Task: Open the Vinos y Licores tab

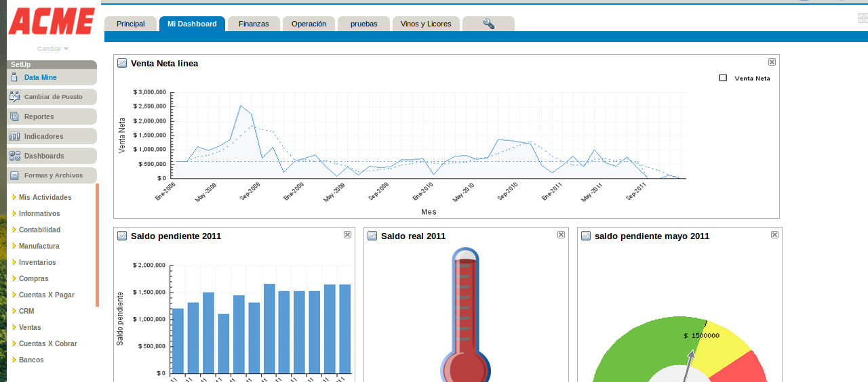Action: click(x=426, y=24)
